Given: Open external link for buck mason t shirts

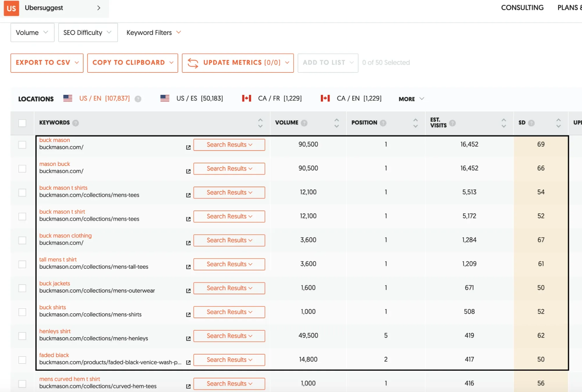Looking at the screenshot, I should pos(188,195).
